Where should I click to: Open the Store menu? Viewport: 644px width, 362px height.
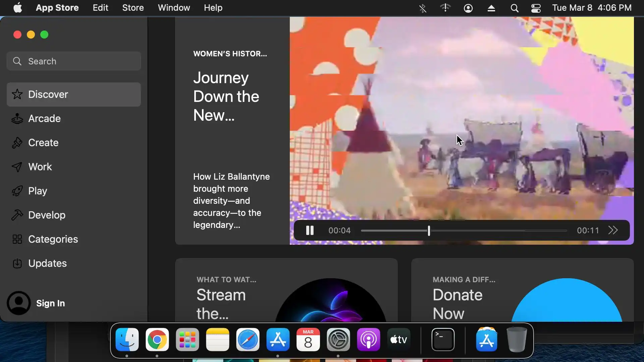133,8
